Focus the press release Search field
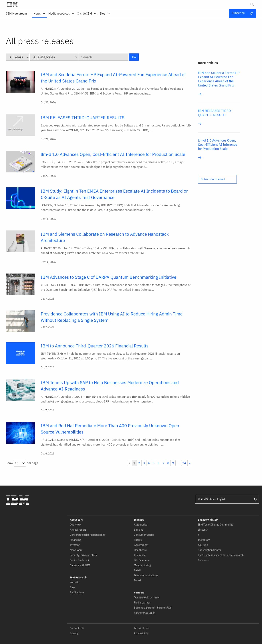The width and height of the screenshot is (262, 644). pyautogui.click(x=103, y=57)
